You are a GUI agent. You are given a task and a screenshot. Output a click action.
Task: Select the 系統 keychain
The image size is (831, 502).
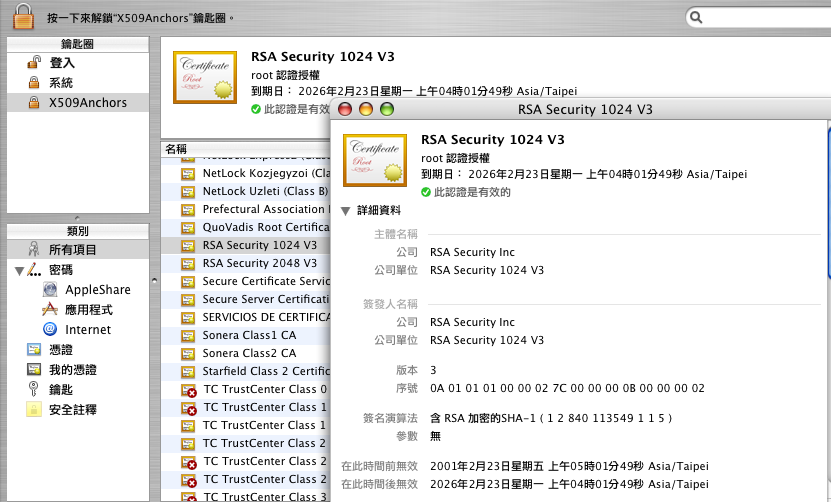click(78, 83)
